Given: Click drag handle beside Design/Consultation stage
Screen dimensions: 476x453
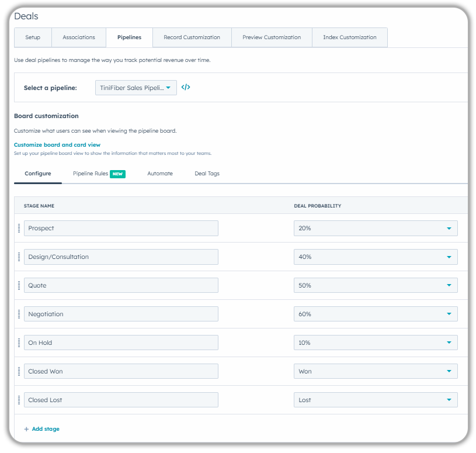Looking at the screenshot, I should (x=19, y=257).
